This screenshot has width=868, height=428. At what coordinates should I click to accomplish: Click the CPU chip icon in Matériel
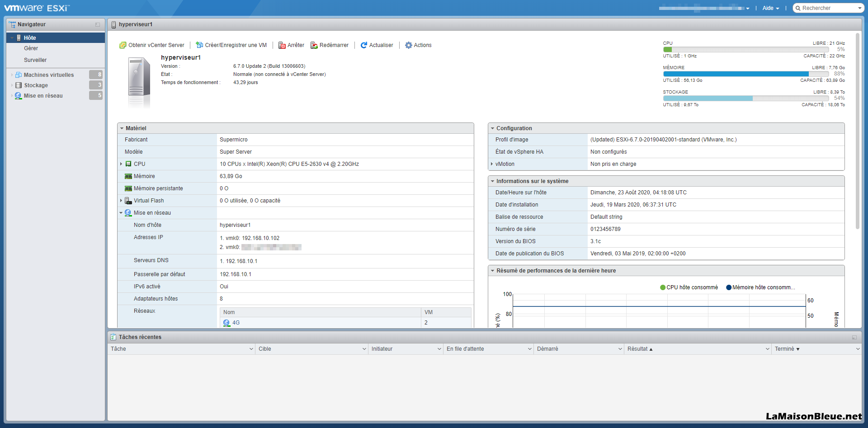pyautogui.click(x=128, y=164)
